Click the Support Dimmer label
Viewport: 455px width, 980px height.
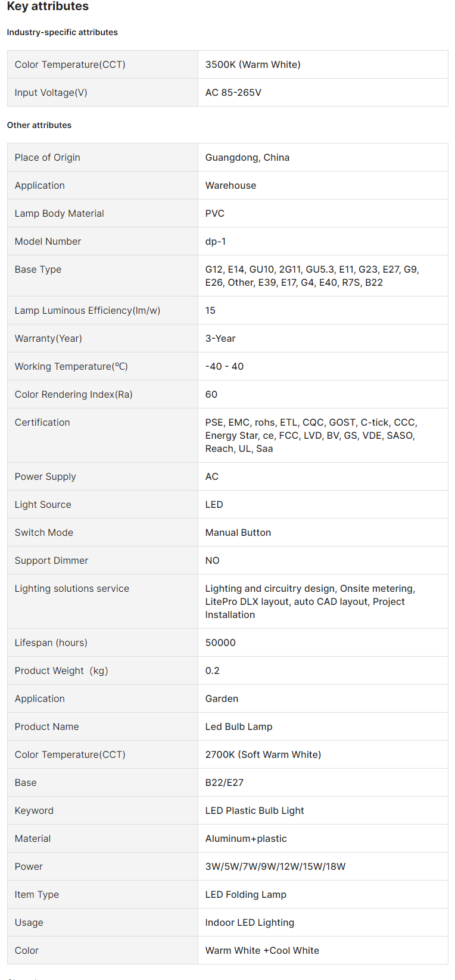click(51, 560)
